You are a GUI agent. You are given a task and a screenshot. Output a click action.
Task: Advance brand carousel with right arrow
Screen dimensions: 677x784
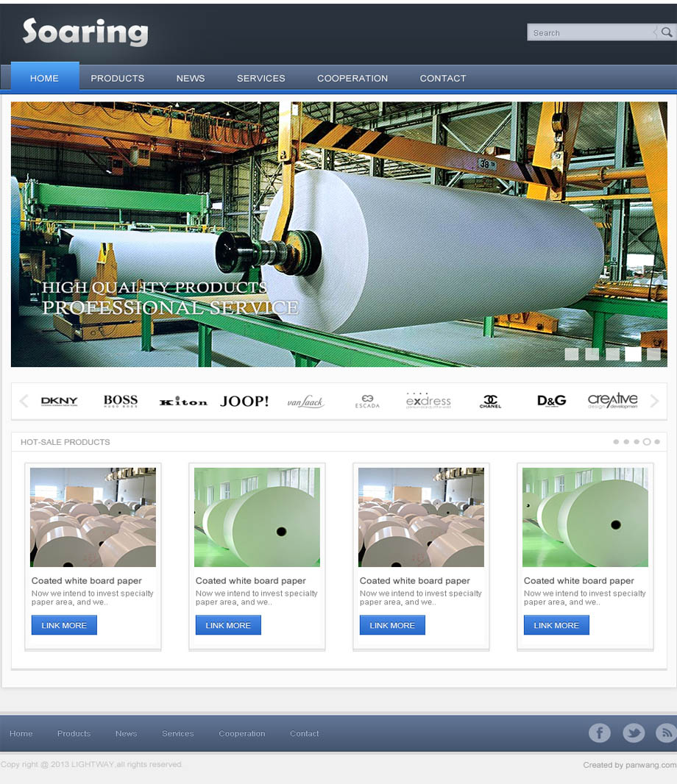coord(654,401)
